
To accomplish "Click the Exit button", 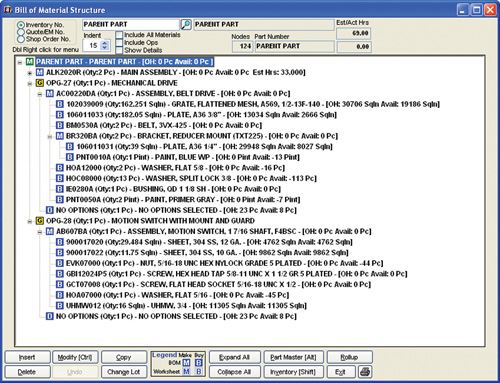I will (341, 372).
